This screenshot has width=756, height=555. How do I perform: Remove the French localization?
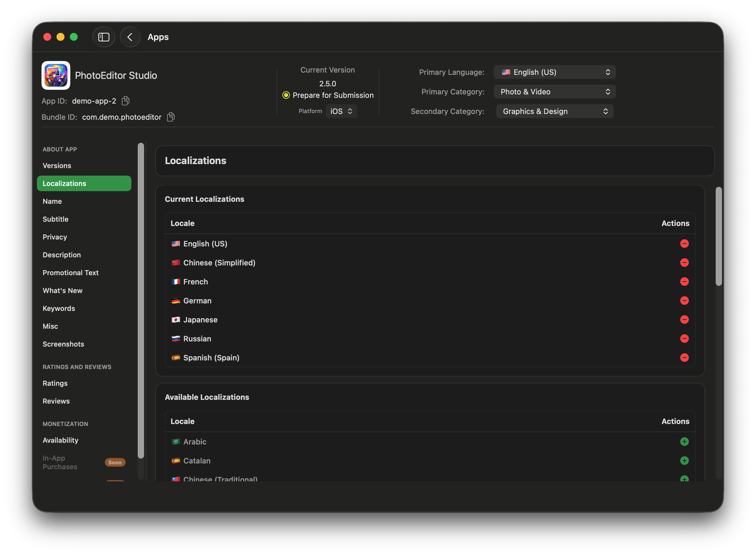685,282
